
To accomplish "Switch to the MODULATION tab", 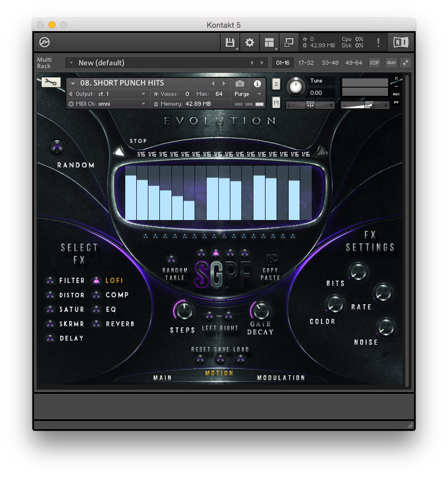I will tap(281, 378).
